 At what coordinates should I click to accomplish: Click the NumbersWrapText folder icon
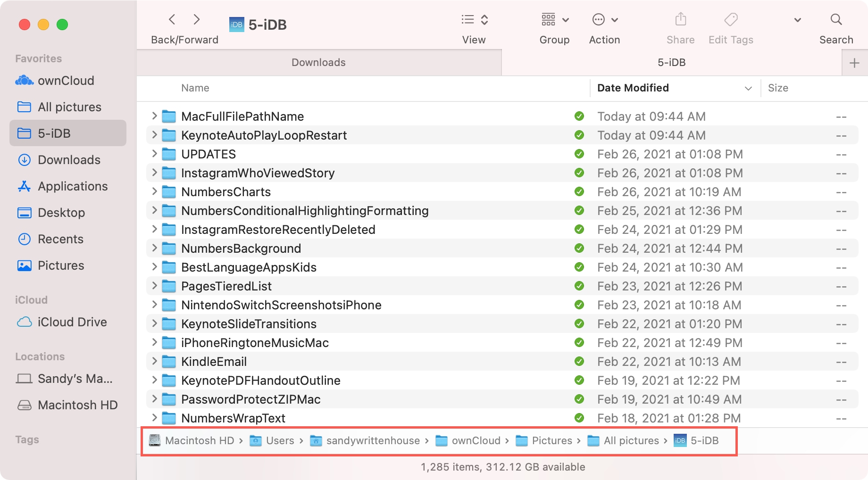click(x=169, y=418)
